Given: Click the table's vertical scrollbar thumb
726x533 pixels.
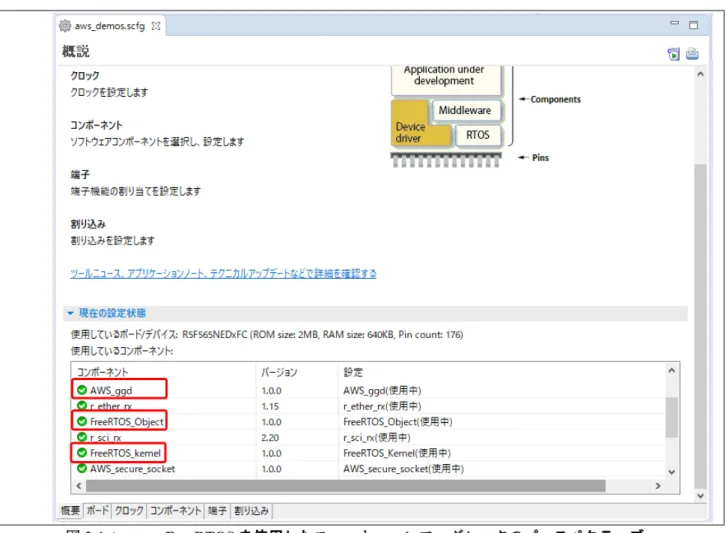Looking at the screenshot, I should (x=672, y=417).
